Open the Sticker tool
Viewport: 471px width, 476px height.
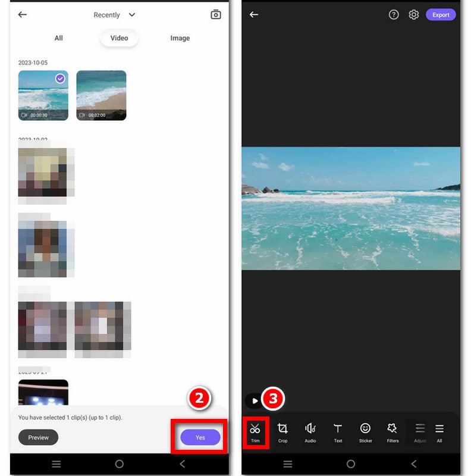365,433
